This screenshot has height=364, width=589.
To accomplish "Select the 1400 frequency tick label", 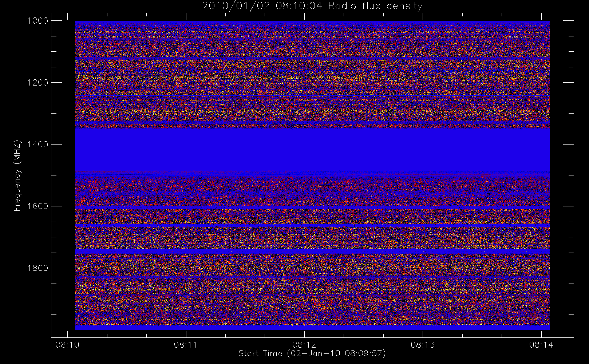I will [38, 145].
